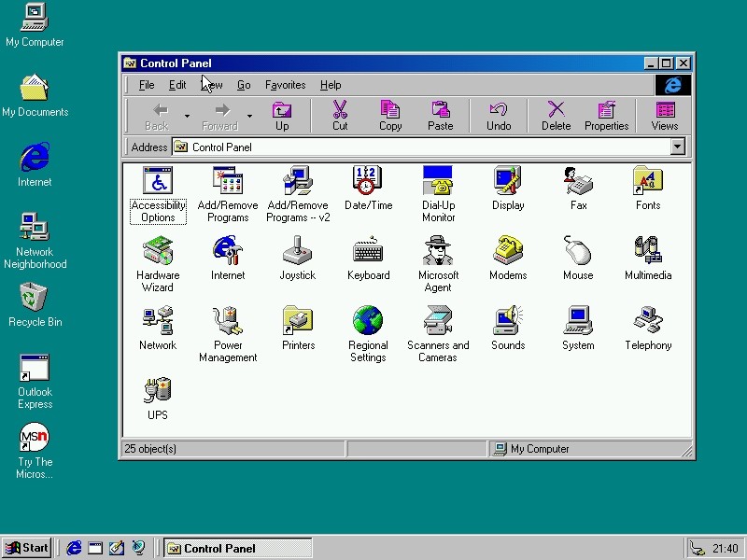Expand the Address bar dropdown
This screenshot has height=560, width=747.
677,147
